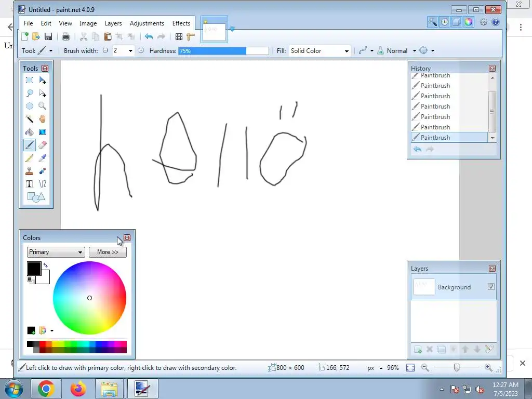Screen dimensions: 532x399
Task: Toggle the Tools window button at top right
Action: 433,22
